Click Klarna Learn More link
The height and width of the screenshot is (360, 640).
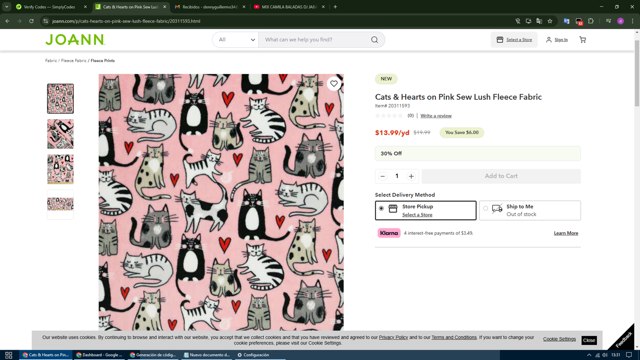566,233
